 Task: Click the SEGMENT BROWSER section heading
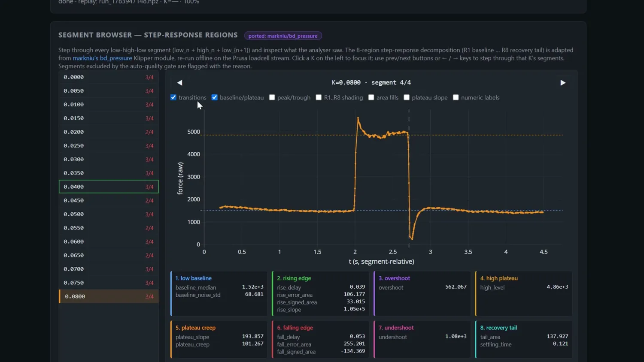148,35
